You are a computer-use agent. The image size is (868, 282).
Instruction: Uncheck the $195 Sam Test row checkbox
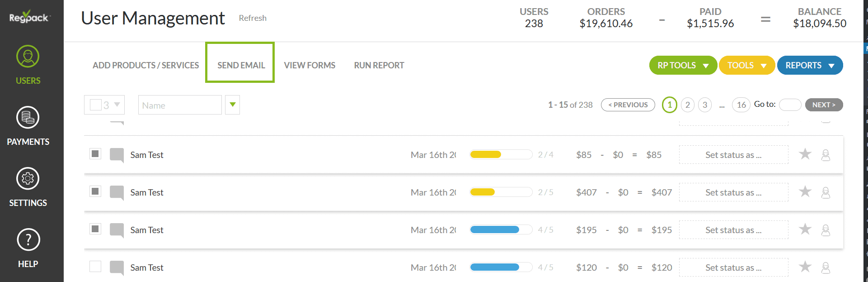95,229
